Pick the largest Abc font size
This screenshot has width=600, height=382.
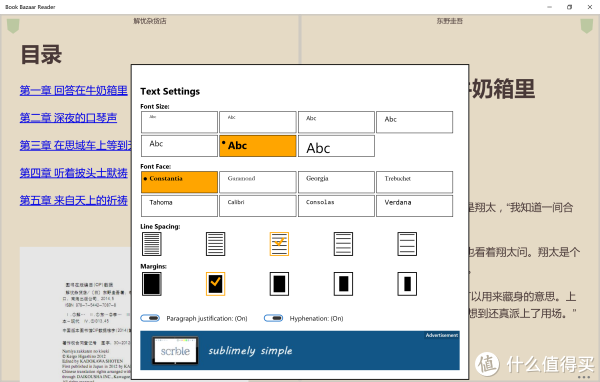click(336, 146)
